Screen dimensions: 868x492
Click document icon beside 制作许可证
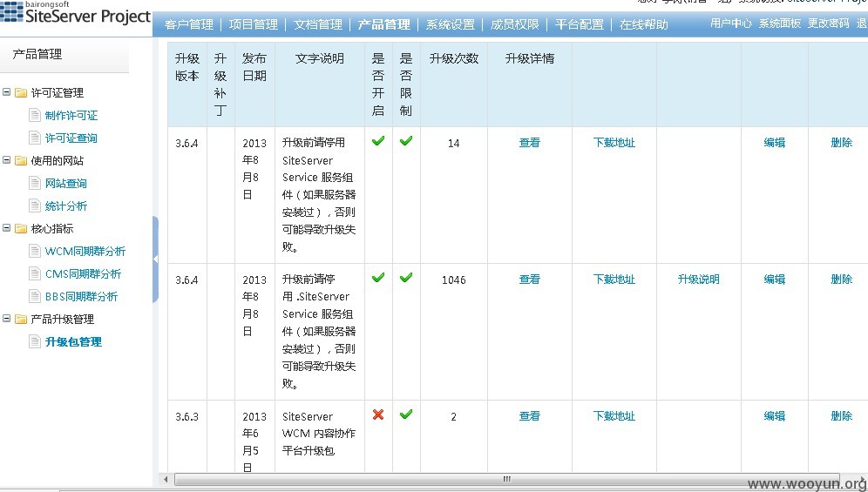(x=35, y=115)
